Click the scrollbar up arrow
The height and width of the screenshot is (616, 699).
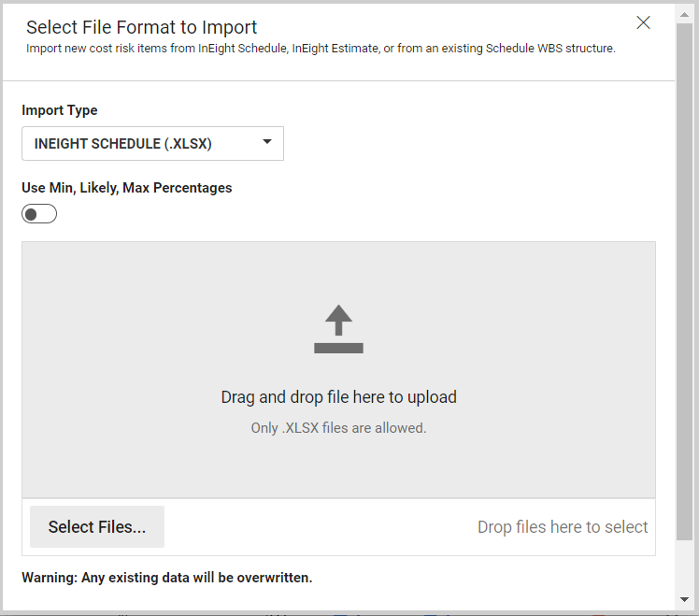685,12
